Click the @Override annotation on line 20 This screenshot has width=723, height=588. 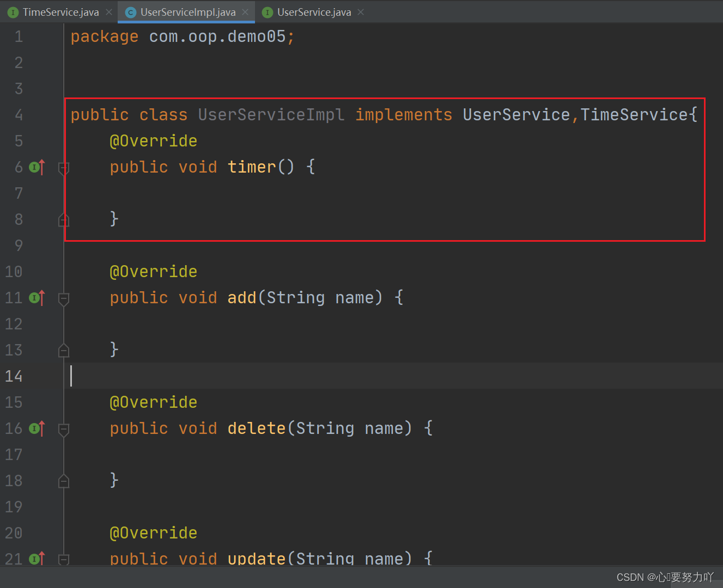coord(154,533)
